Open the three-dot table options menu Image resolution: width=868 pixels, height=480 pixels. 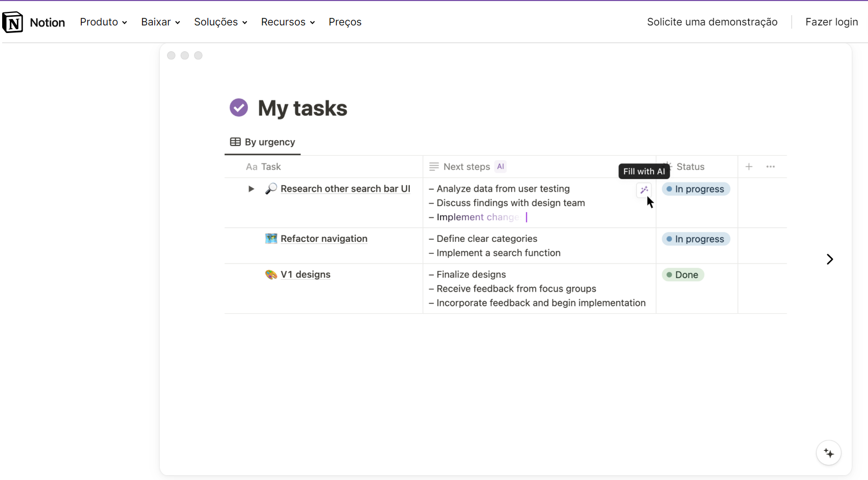[x=771, y=167]
